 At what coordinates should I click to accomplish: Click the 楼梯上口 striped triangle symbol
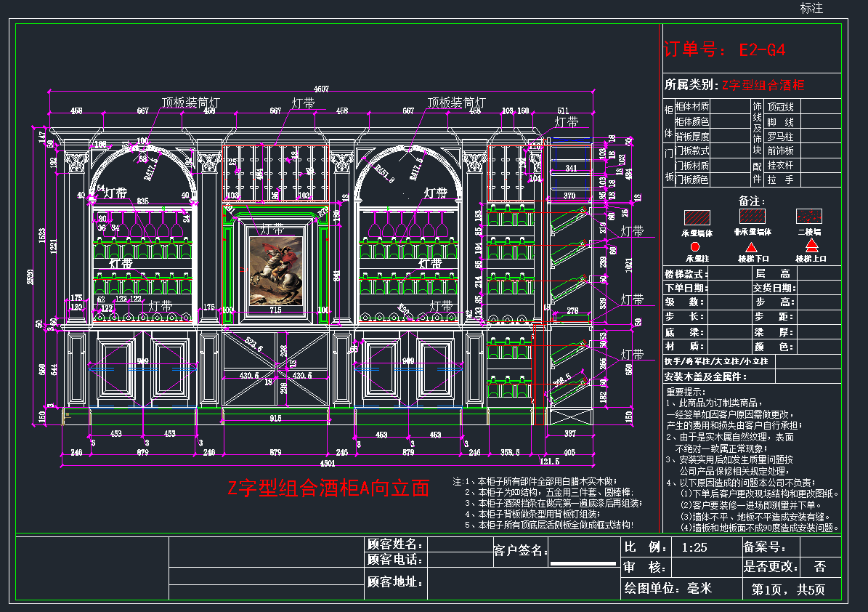(x=811, y=245)
